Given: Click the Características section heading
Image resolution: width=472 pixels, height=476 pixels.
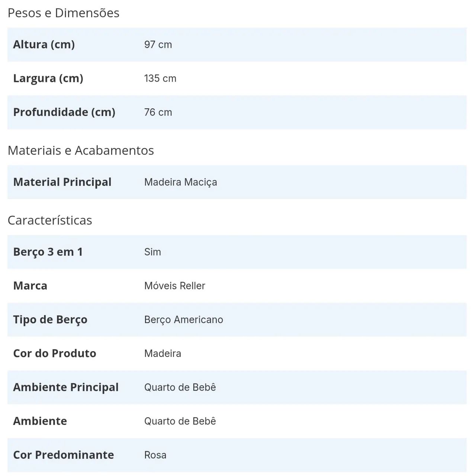Looking at the screenshot, I should (x=50, y=221).
